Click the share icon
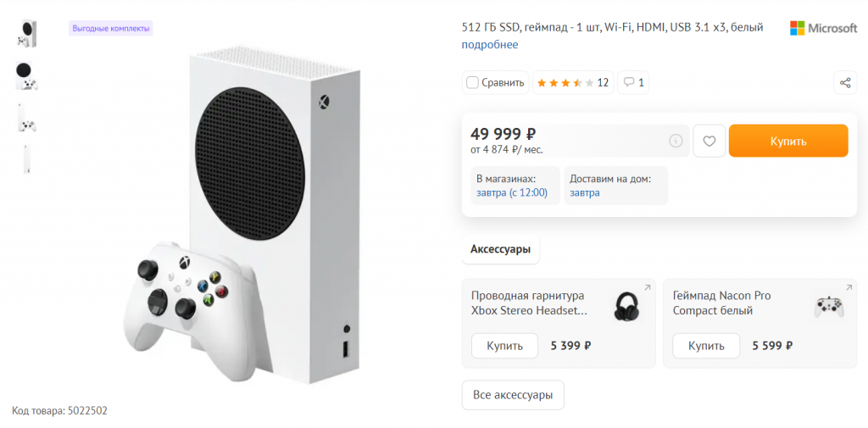 coord(844,82)
